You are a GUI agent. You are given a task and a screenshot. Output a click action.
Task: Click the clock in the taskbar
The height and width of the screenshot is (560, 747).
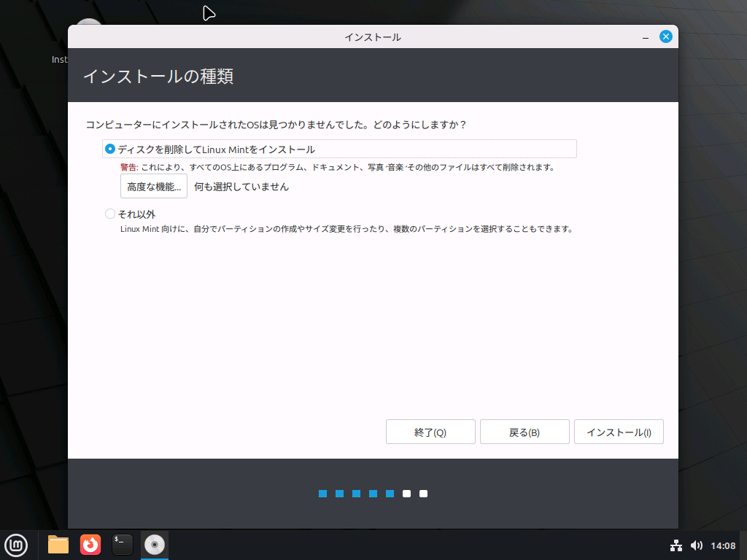click(723, 545)
